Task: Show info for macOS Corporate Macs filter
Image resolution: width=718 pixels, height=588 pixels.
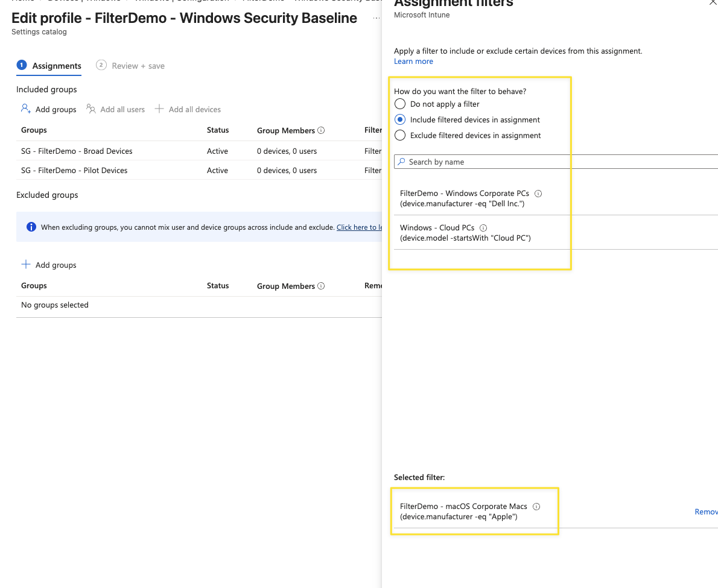Action: 536,507
